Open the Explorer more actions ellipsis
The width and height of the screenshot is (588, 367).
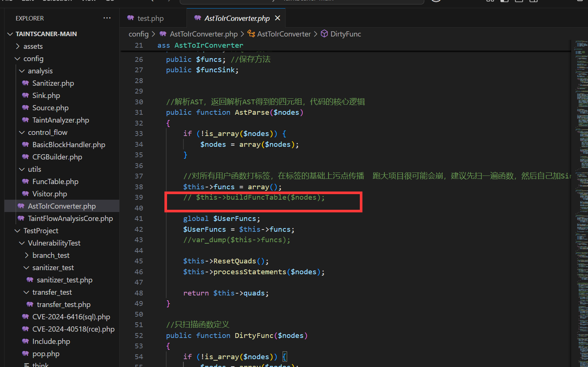(x=107, y=18)
